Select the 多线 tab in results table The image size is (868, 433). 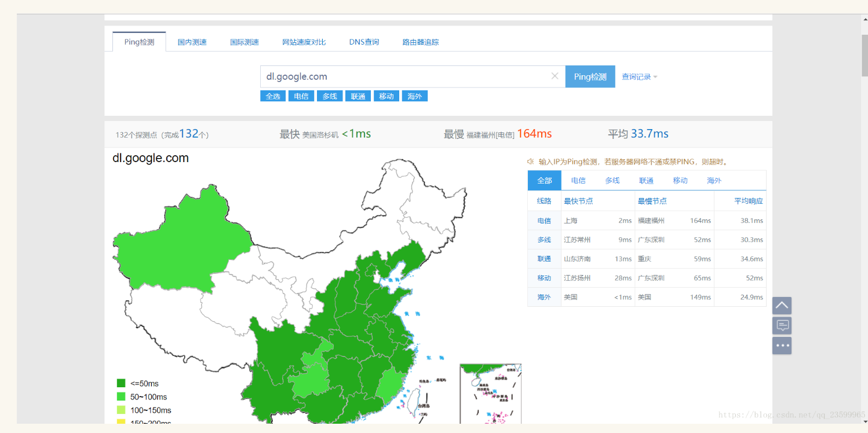[x=612, y=180]
